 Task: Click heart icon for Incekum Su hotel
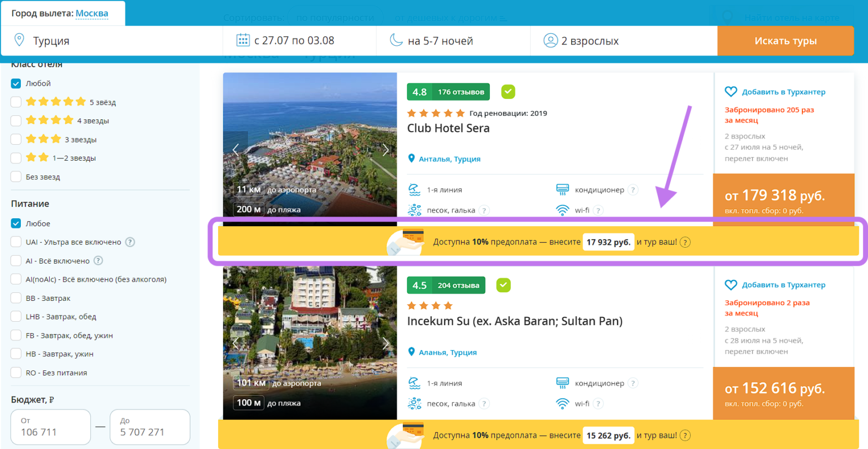(731, 285)
